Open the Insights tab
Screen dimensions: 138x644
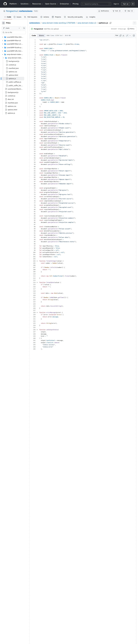pyautogui.click(x=91, y=17)
